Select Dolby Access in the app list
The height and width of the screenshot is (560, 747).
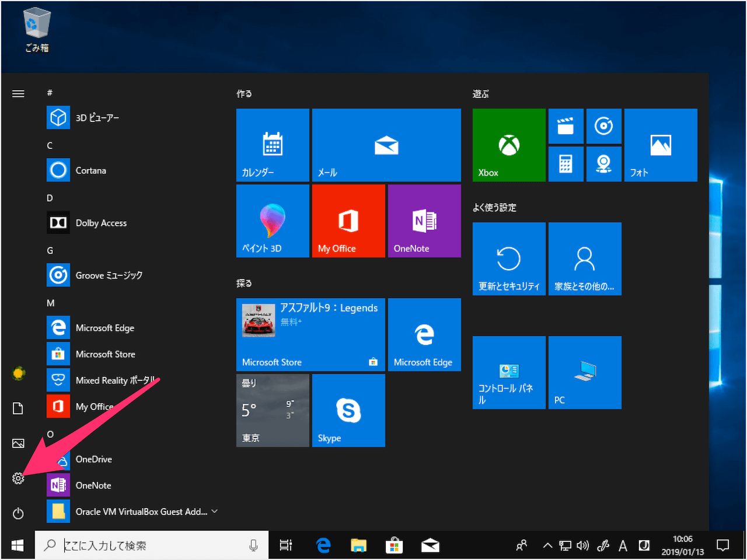coord(101,223)
